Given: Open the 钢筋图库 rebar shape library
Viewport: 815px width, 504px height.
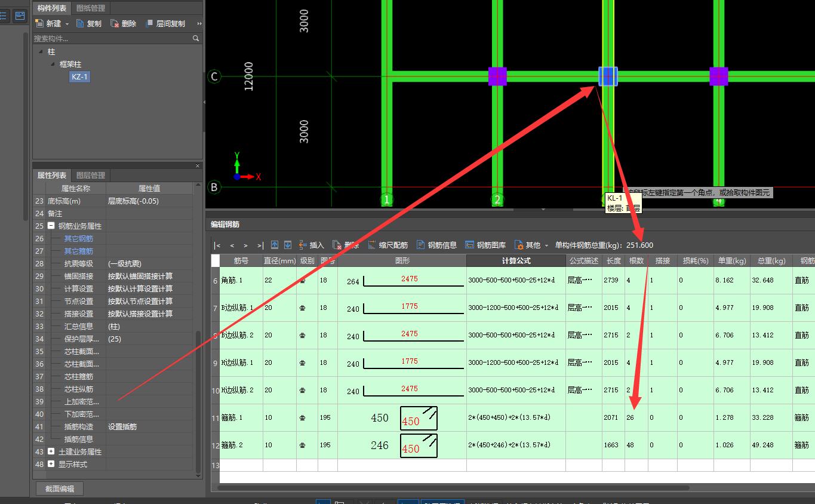Looking at the screenshot, I should tap(485, 245).
